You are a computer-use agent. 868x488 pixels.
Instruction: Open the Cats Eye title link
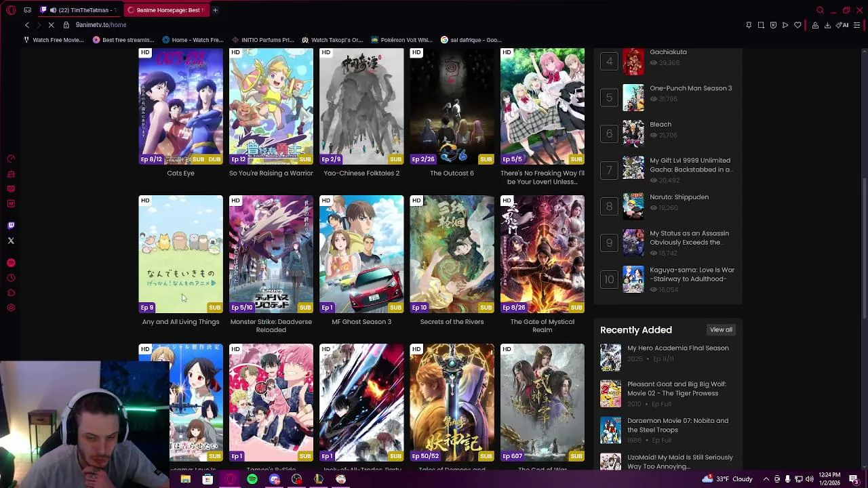pos(180,173)
